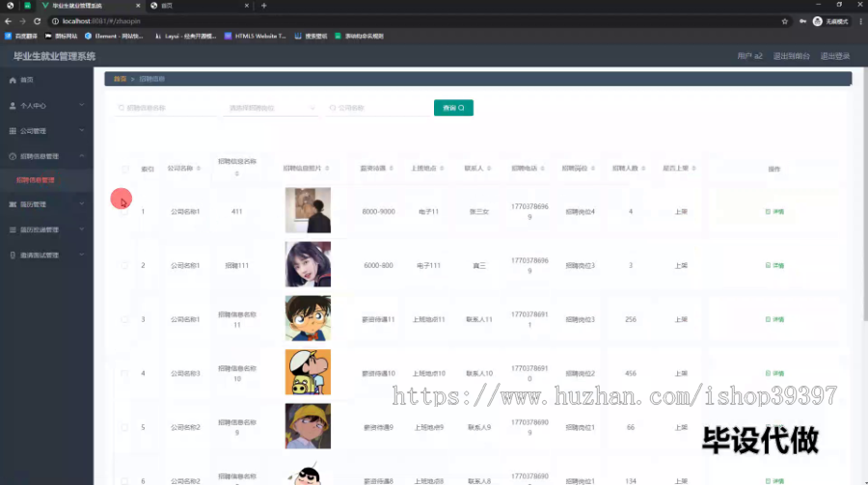Click the 招聘信息 breadcrumb
Screen dimensions: 868x485
pyautogui.click(x=151, y=79)
